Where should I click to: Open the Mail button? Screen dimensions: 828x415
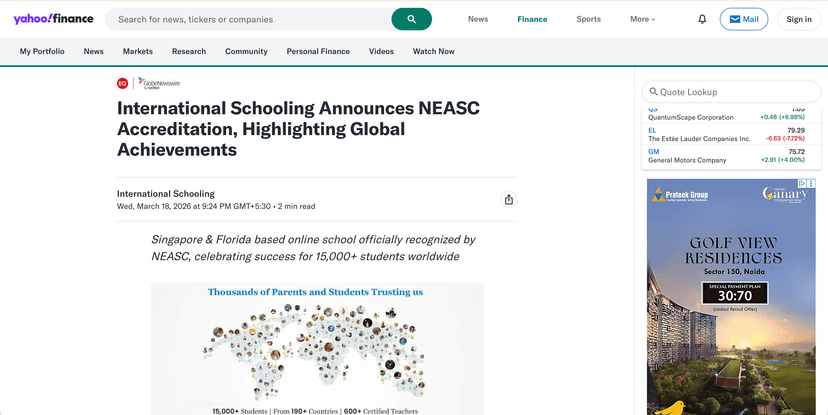pos(744,19)
